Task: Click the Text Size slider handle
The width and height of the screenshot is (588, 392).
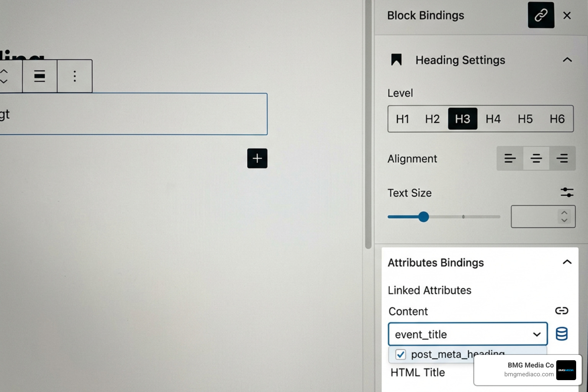Action: 423,217
